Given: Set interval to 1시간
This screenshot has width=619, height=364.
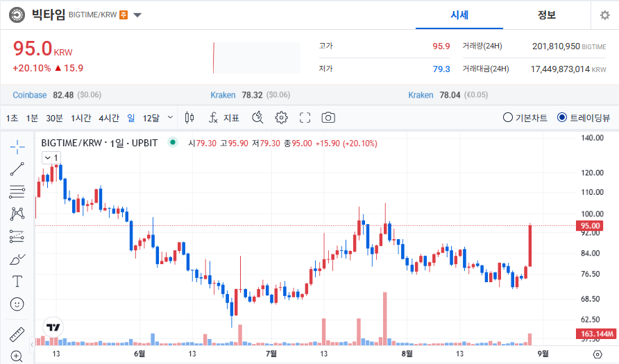Looking at the screenshot, I should (x=81, y=118).
